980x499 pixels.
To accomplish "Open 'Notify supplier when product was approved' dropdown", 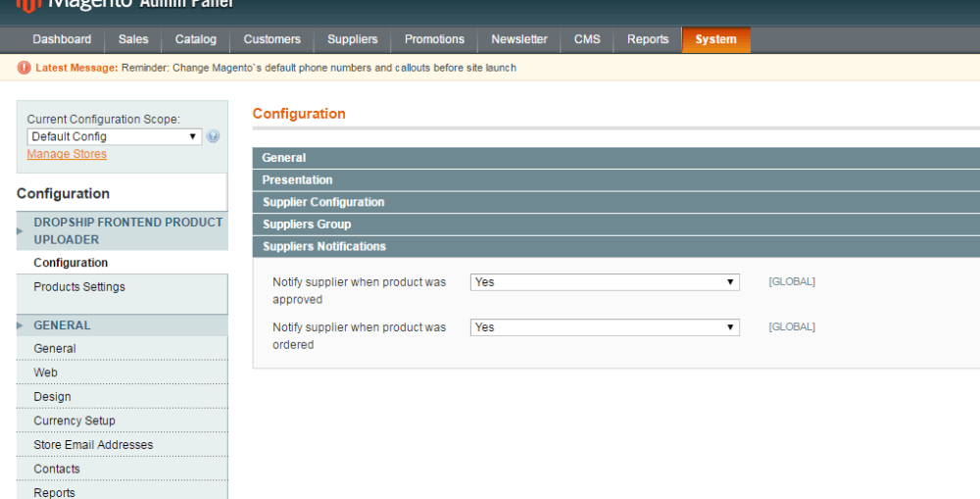I will pyautogui.click(x=605, y=282).
